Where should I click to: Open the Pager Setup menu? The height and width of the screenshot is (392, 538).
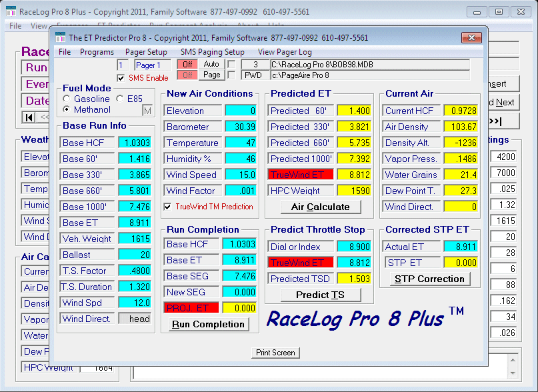pyautogui.click(x=146, y=51)
